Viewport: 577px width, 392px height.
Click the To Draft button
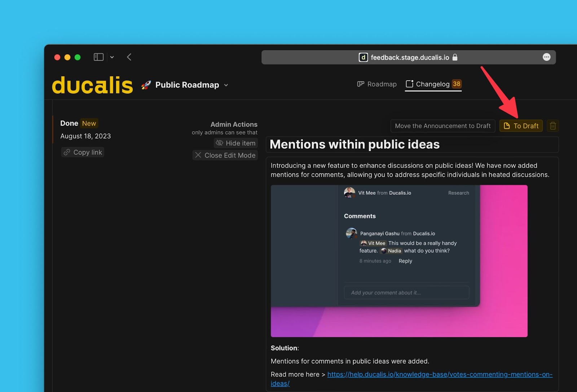[521, 126]
